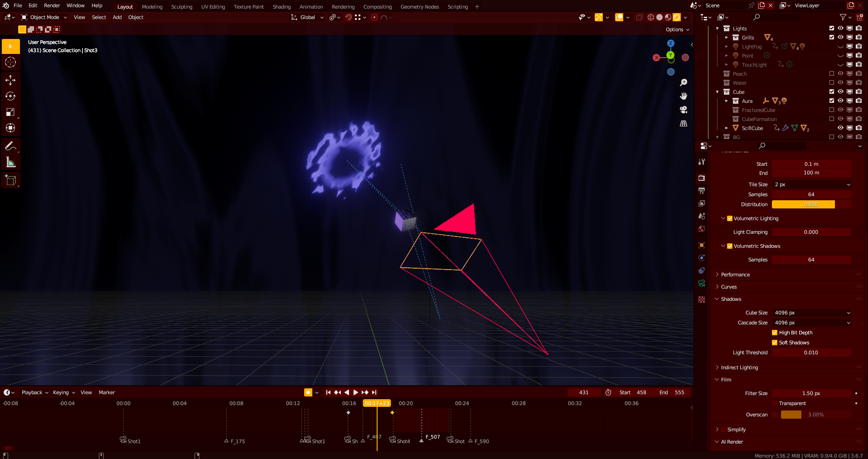868x459 pixels.
Task: Select the Transform tool
Action: point(10,128)
